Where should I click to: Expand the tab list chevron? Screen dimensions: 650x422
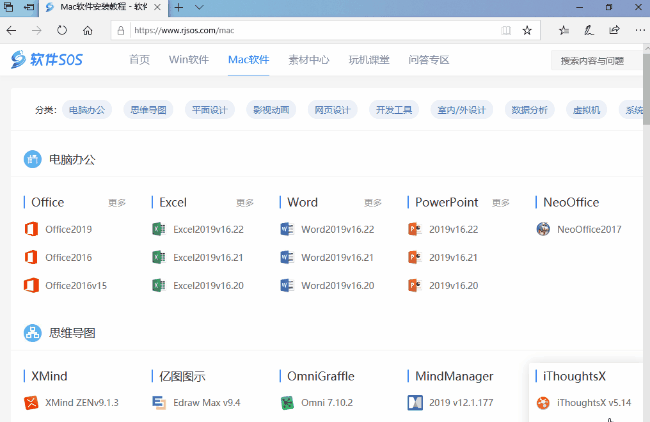(x=199, y=7)
